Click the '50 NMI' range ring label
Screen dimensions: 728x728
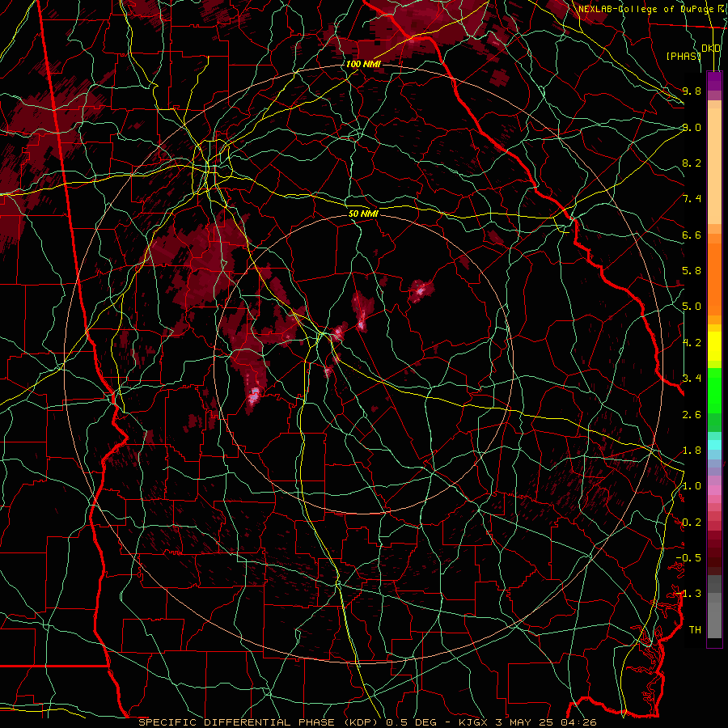click(x=363, y=214)
